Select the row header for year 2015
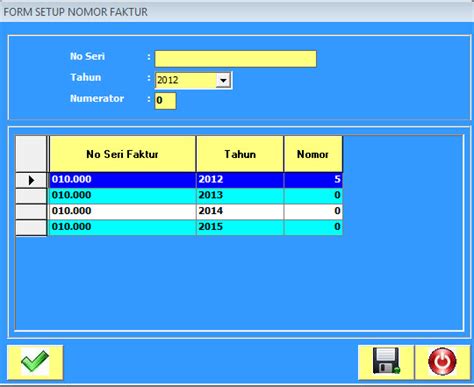The width and height of the screenshot is (474, 387). tap(31, 227)
